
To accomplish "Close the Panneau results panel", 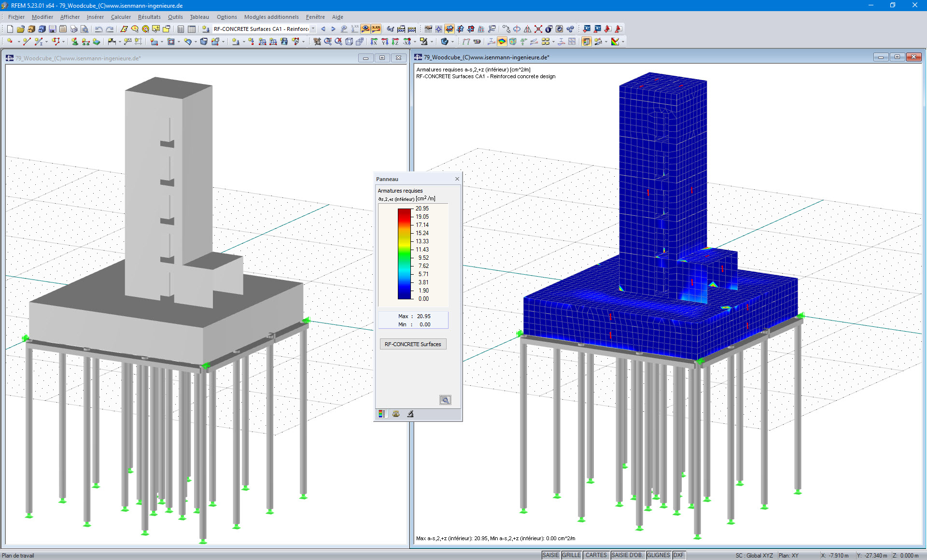I will 457,179.
